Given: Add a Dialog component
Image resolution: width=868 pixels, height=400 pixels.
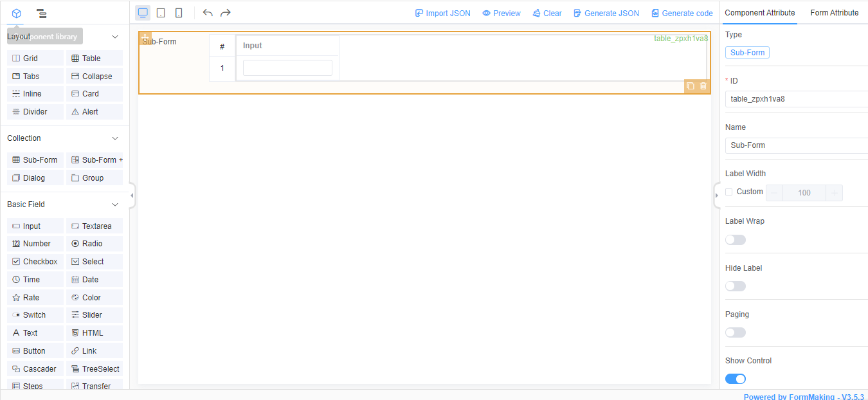Looking at the screenshot, I should [x=35, y=178].
